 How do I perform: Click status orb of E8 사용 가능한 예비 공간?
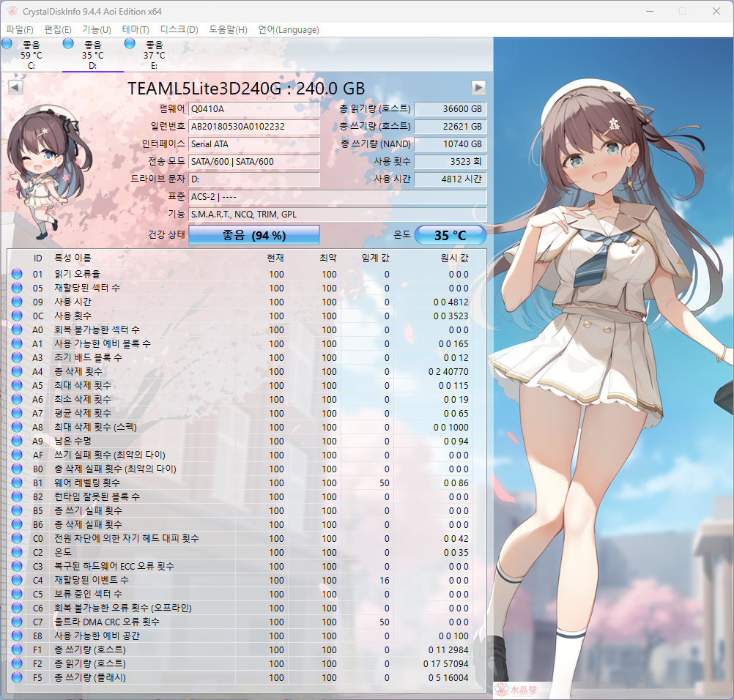pos(17,636)
